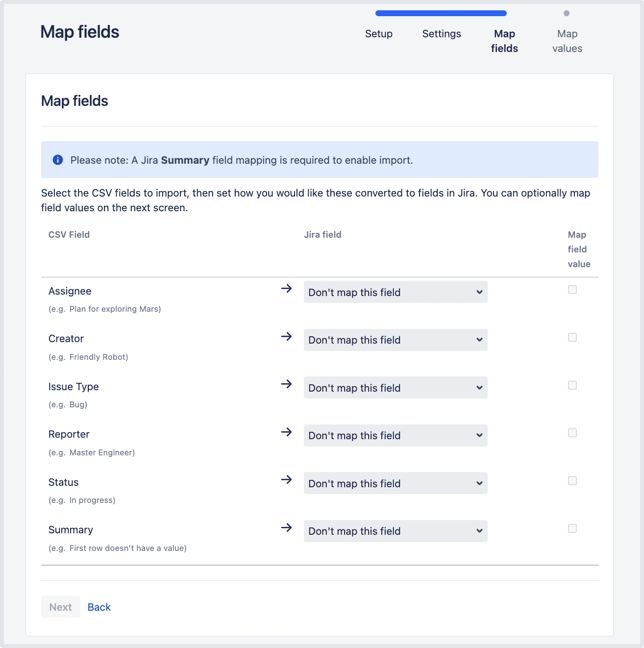Click the blue progress bar above steps

click(x=441, y=13)
